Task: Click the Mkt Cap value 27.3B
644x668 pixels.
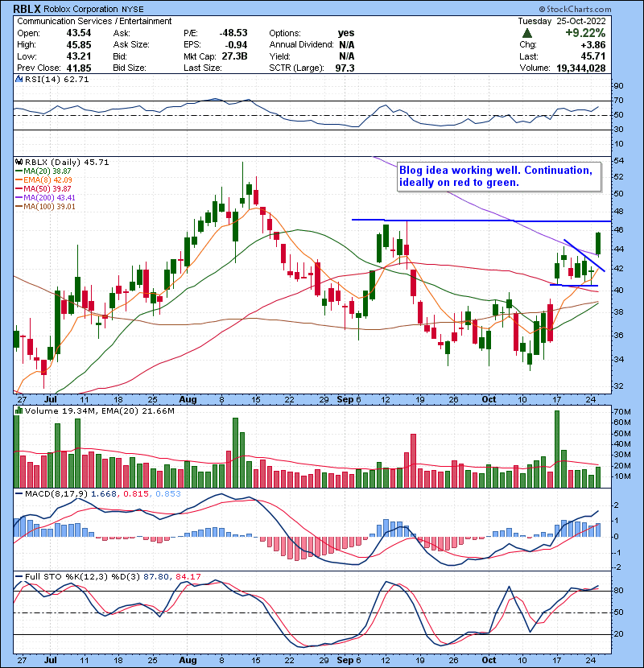Action: coord(234,56)
